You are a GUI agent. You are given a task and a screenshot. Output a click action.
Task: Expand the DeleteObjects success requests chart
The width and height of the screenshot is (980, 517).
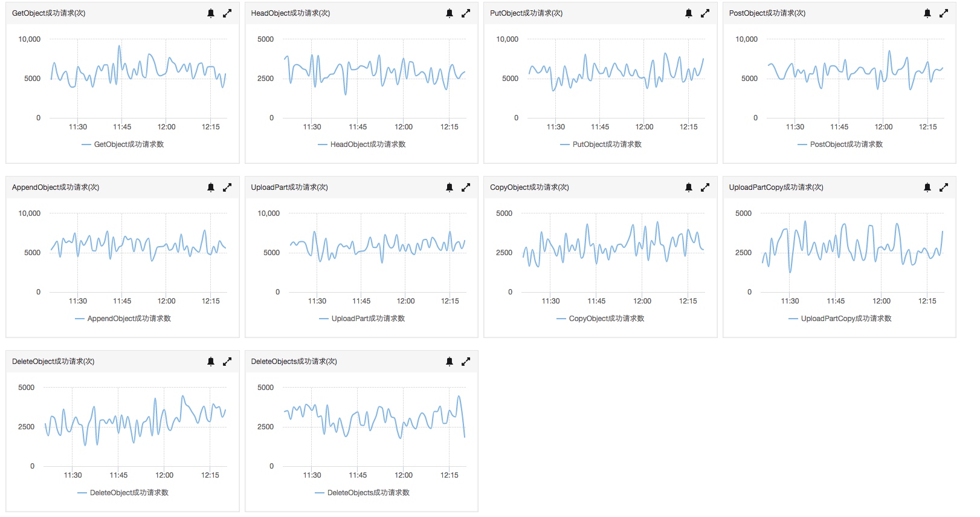pos(466,362)
